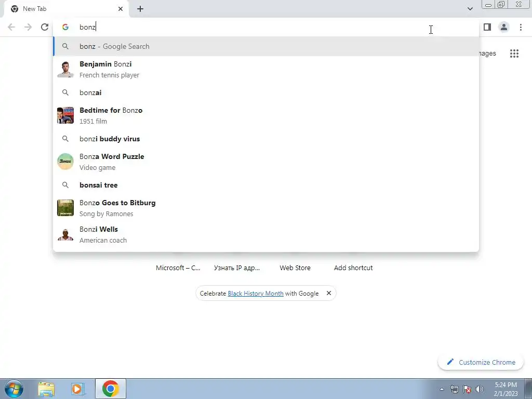Choose the 'bonsai tree' suggestion
532x399 pixels.
tap(266, 185)
